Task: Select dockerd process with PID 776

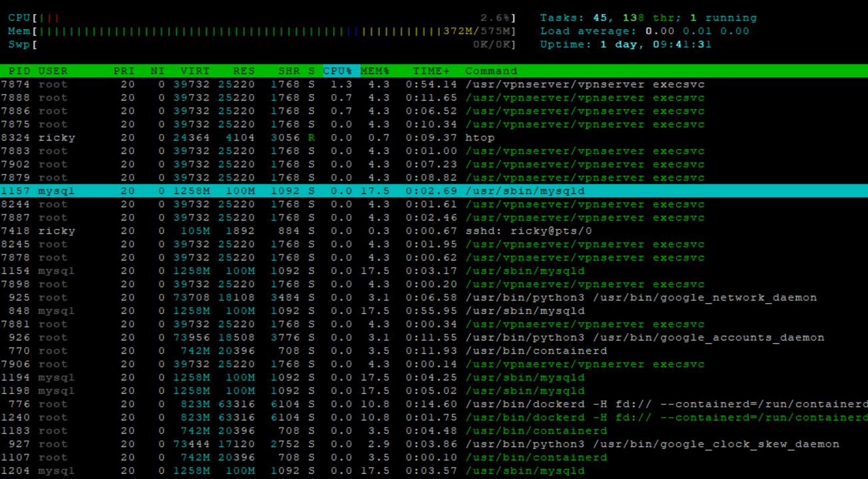Action: (434, 404)
